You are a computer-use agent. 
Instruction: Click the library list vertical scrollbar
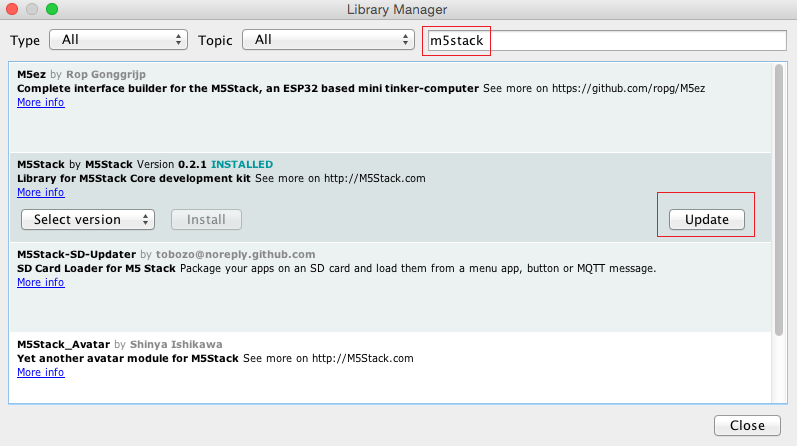(x=779, y=200)
